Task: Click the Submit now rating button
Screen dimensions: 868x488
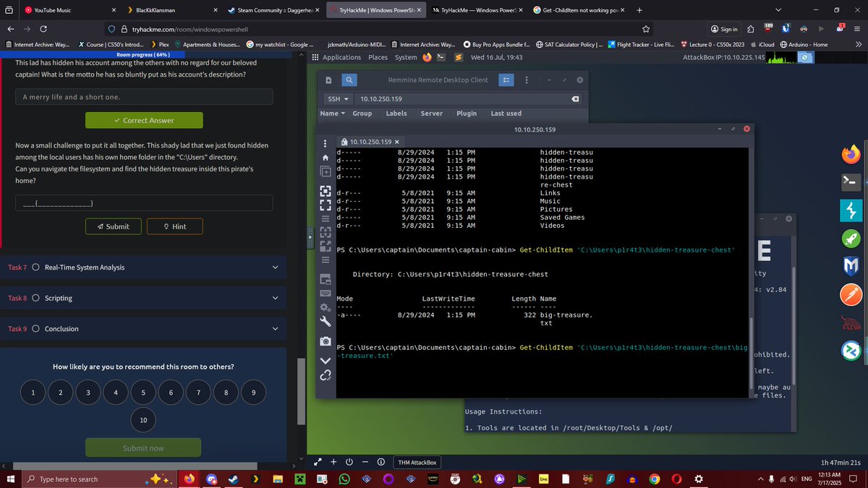Action: 143,448
